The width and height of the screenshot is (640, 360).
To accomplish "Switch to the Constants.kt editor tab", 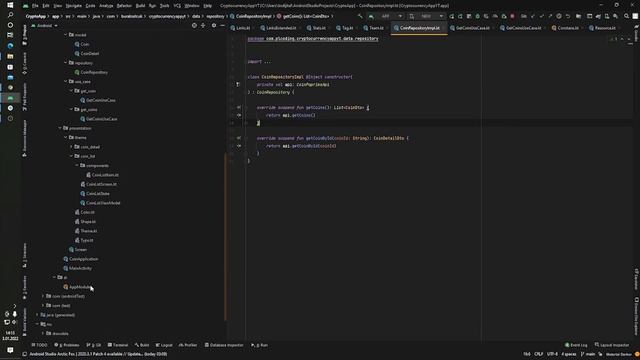I will [565, 28].
